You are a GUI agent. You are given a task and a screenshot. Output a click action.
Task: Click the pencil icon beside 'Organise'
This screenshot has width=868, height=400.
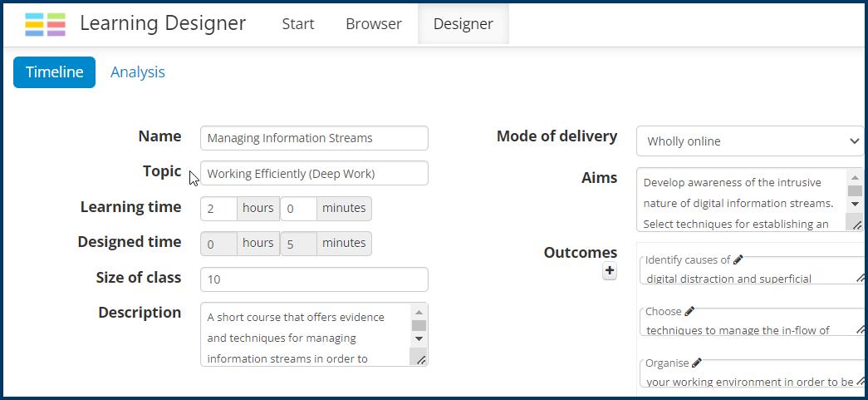[696, 363]
